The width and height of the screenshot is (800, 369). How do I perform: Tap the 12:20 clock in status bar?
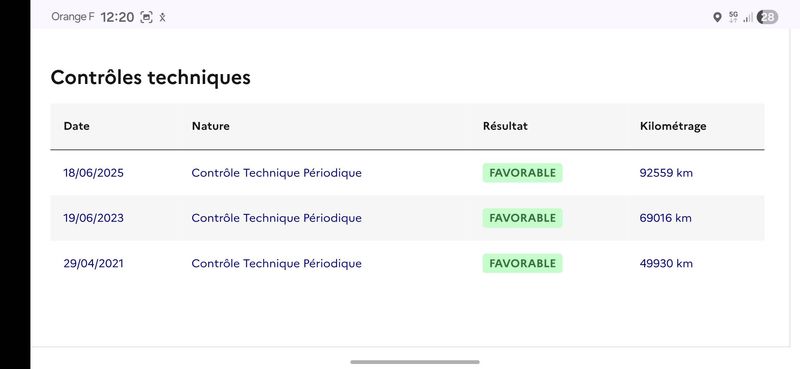[x=117, y=17]
